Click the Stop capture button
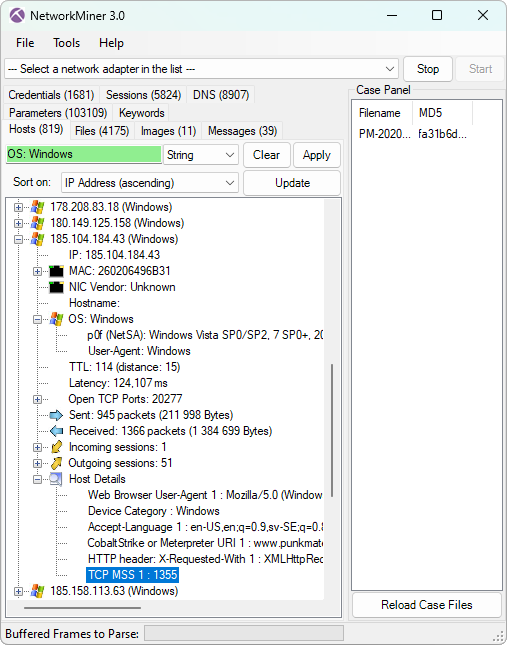Image resolution: width=507 pixels, height=645 pixels. click(x=428, y=69)
